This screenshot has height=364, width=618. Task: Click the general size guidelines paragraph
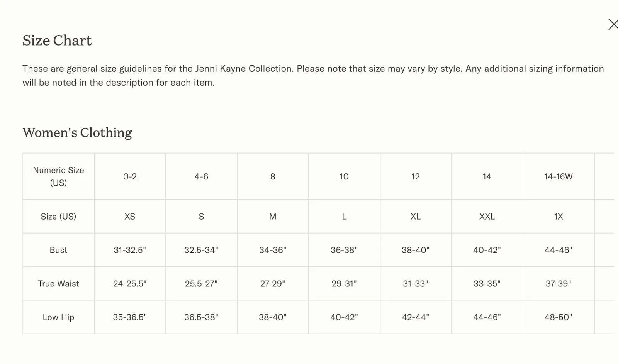pyautogui.click(x=313, y=76)
